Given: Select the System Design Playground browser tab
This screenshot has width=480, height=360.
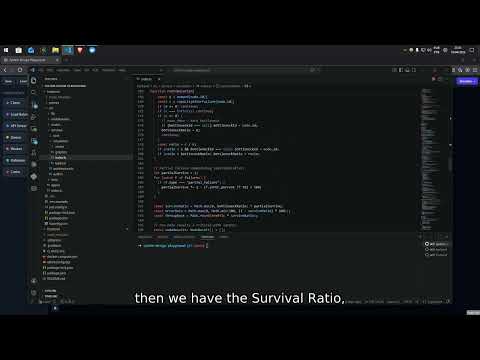Looking at the screenshot, I should (30, 60).
